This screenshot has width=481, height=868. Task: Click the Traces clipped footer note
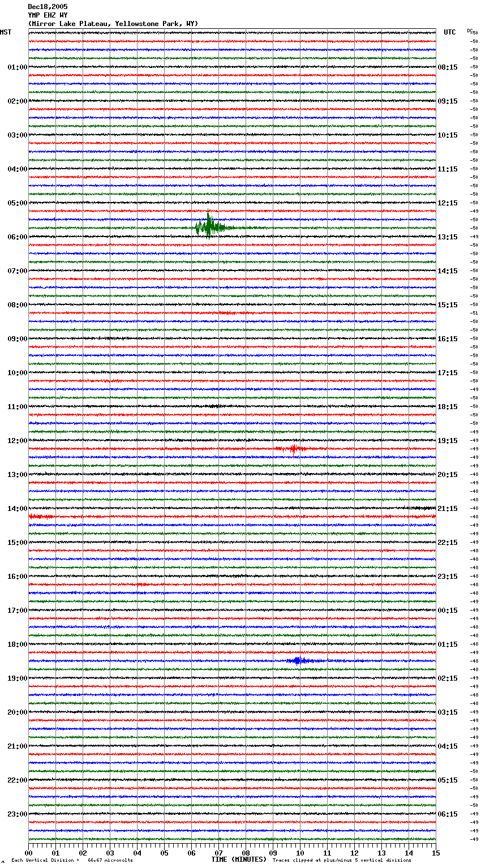pos(342,861)
